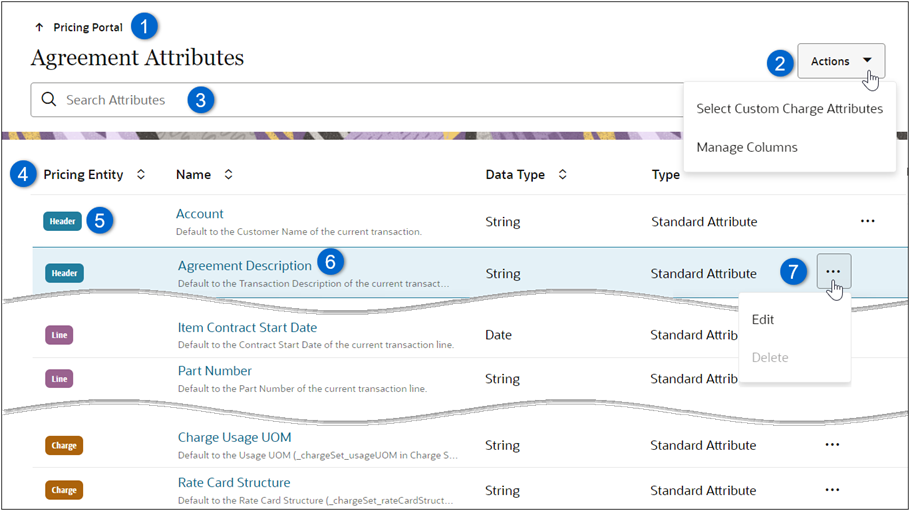Click Date cell for Item Contract Start Date
Image resolution: width=910 pixels, height=511 pixels.
coord(498,335)
